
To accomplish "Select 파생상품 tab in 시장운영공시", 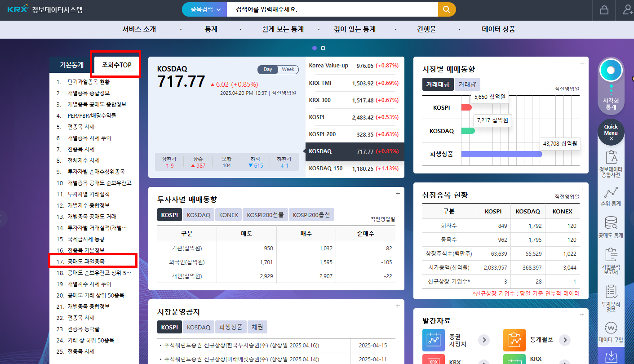I will (x=231, y=327).
